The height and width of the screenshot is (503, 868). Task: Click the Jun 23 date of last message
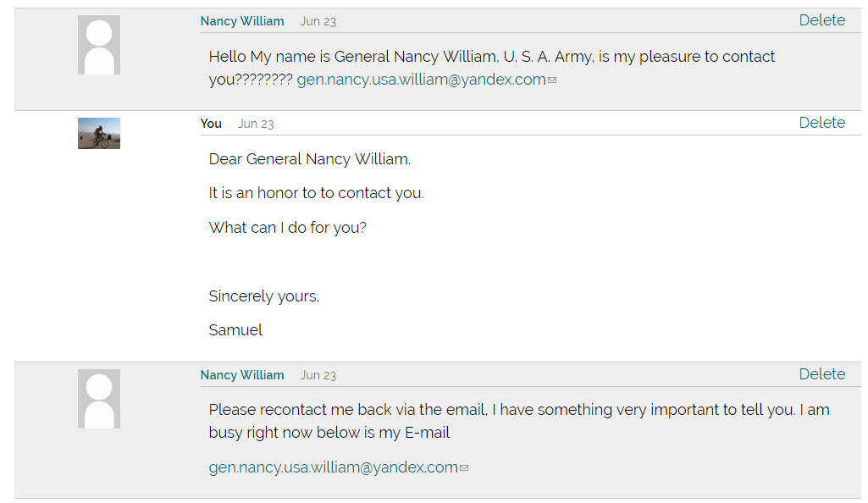point(318,376)
